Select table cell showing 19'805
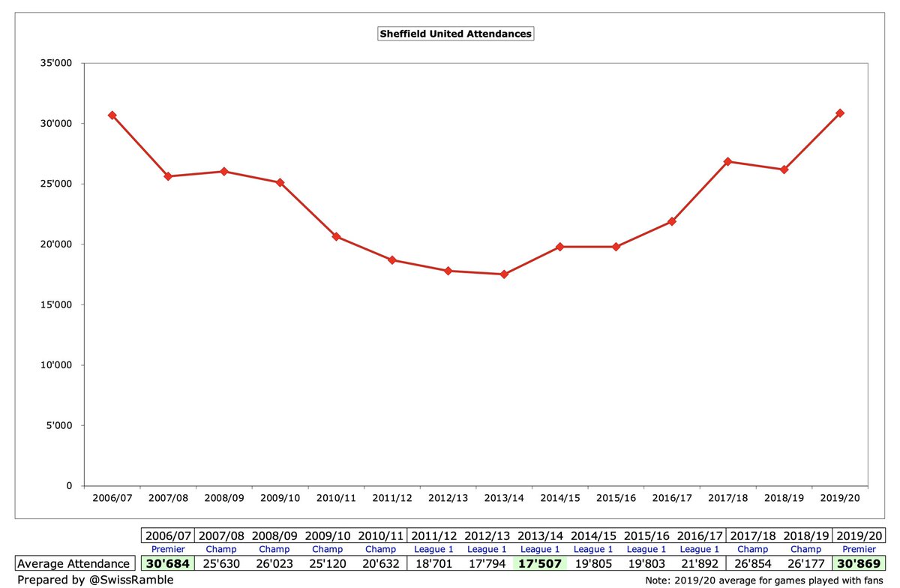 pos(592,563)
